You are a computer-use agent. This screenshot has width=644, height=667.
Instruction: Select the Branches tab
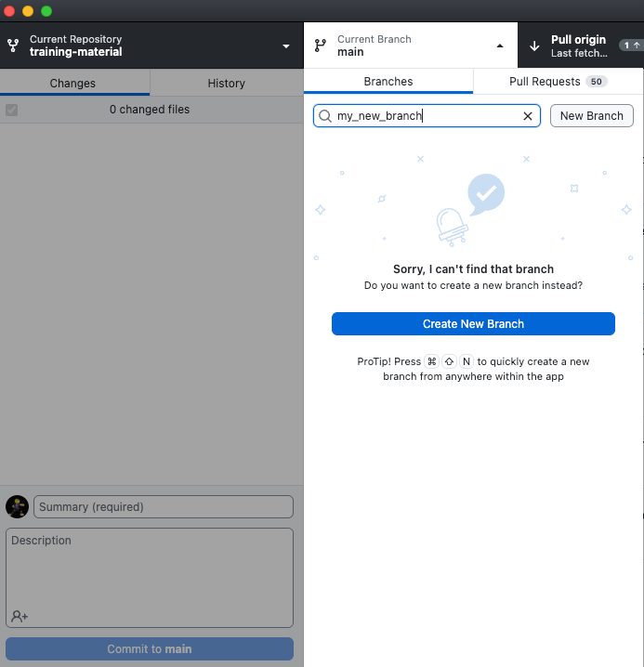pyautogui.click(x=388, y=81)
